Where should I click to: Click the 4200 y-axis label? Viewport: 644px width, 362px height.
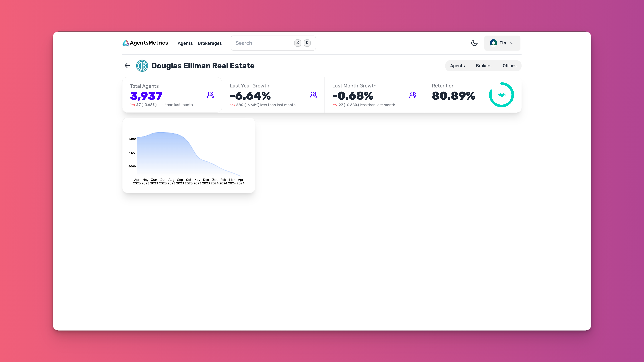coord(132,139)
